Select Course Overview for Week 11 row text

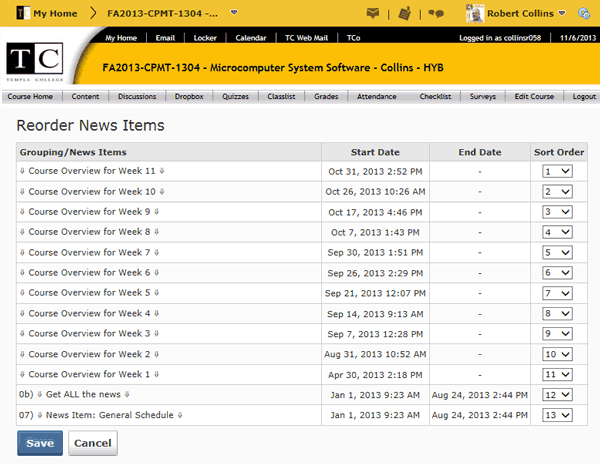[92, 171]
